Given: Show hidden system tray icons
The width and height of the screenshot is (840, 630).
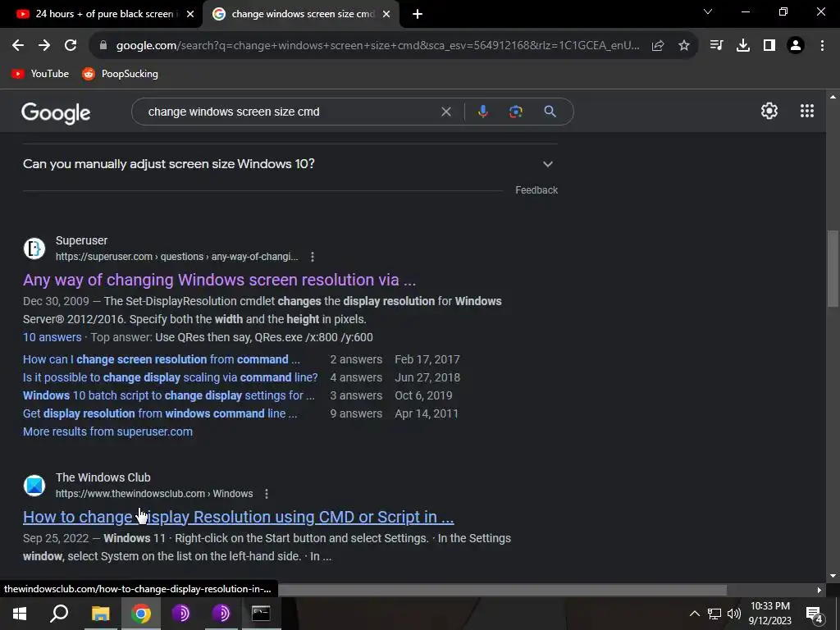Looking at the screenshot, I should pos(694,614).
